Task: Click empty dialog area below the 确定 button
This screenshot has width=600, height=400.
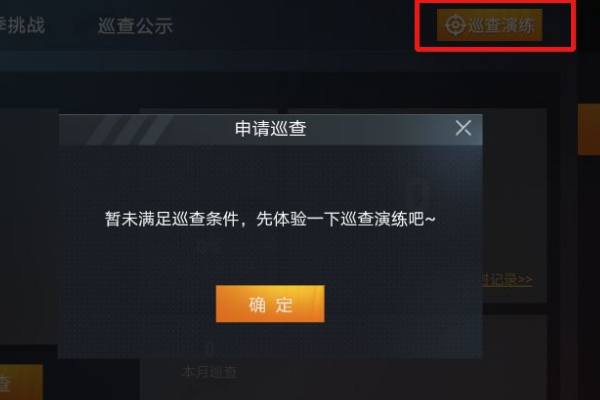Action: coord(270,340)
